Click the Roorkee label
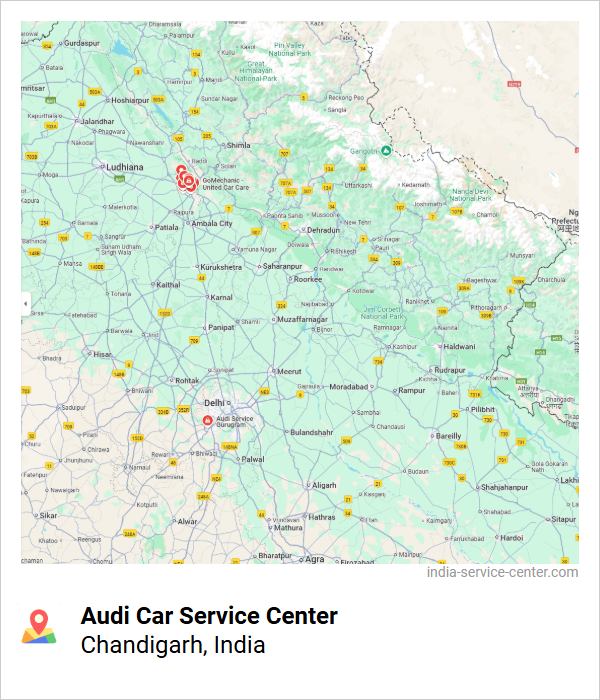Screen dimensions: 600x700 308,279
